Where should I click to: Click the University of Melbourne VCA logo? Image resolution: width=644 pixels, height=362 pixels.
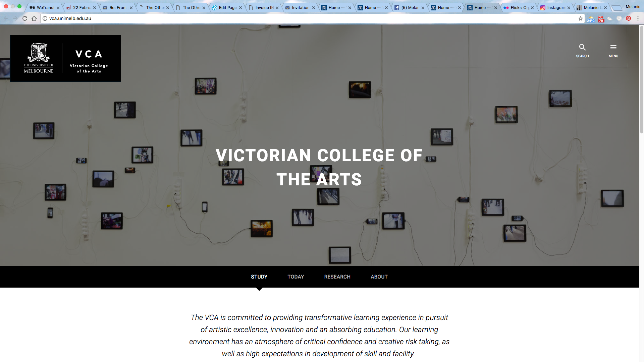[65, 58]
